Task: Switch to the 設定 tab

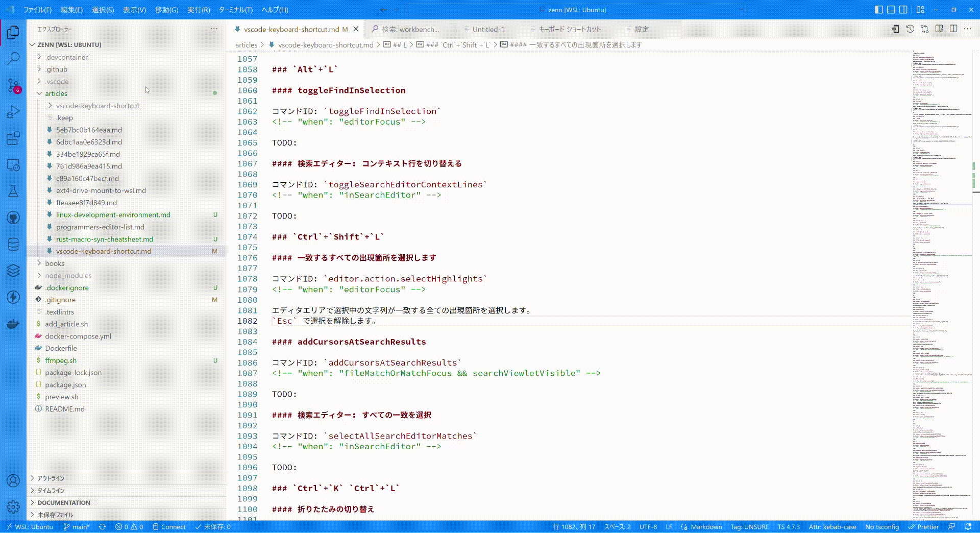Action: point(642,29)
